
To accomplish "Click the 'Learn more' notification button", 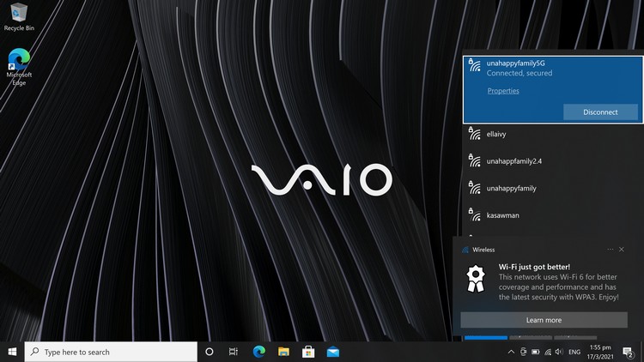I will pyautogui.click(x=544, y=320).
